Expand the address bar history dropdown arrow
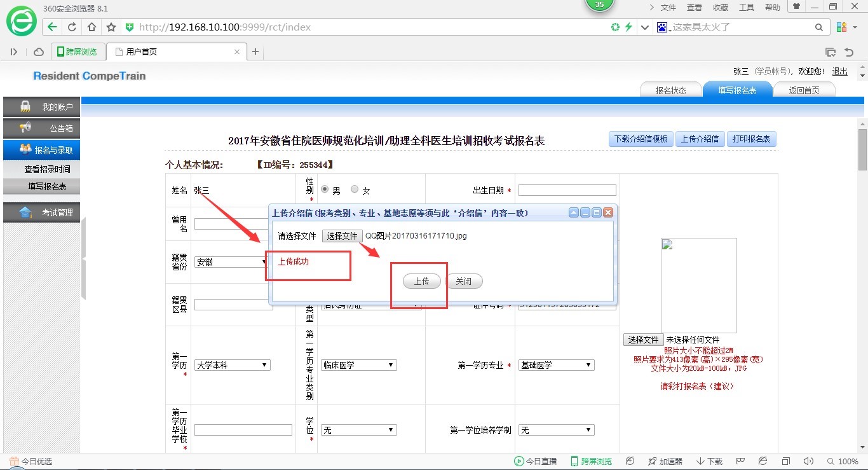Viewport: 868px width, 470px height. coord(645,27)
